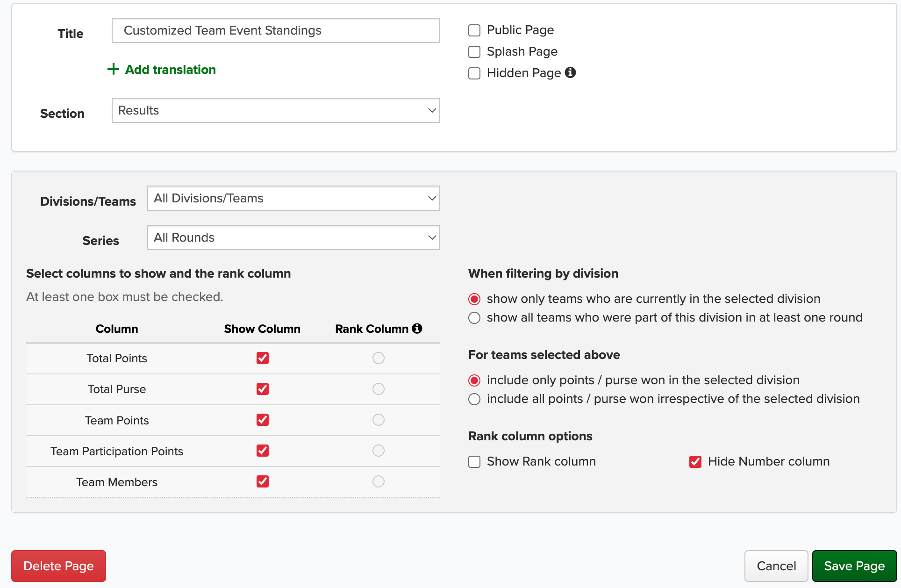
Task: Click the Team Members row label
Action: coord(117,482)
